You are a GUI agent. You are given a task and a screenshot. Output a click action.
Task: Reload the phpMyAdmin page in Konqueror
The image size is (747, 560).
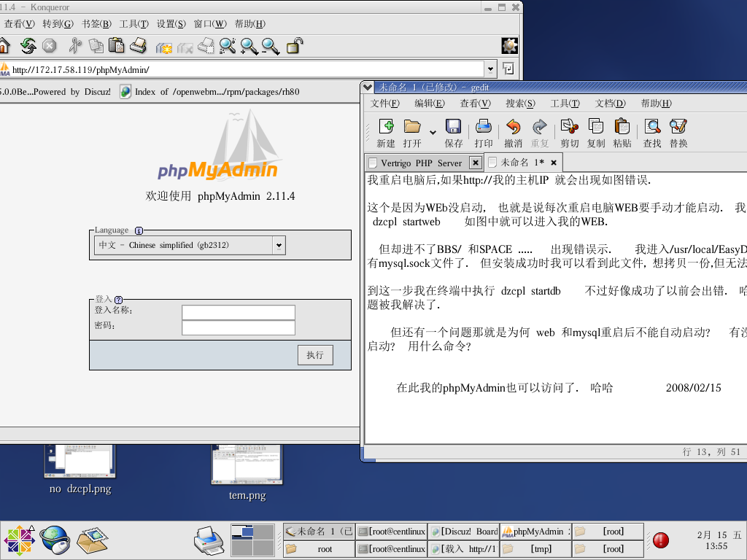pyautogui.click(x=28, y=45)
